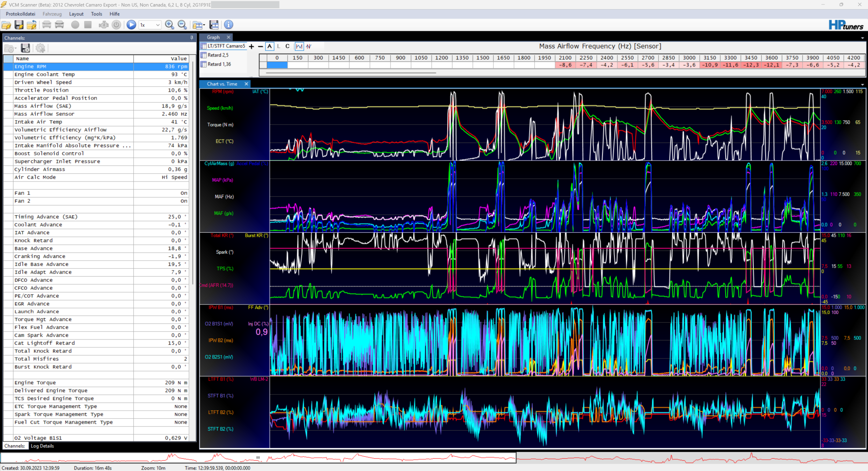Zoom out with the magnifier minus icon
Screen dimensions: 868x471
point(182,25)
